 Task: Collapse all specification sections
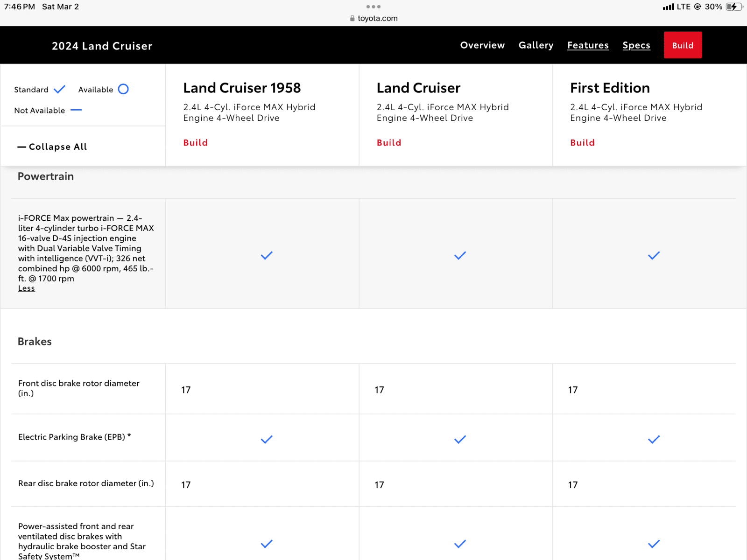[52, 147]
